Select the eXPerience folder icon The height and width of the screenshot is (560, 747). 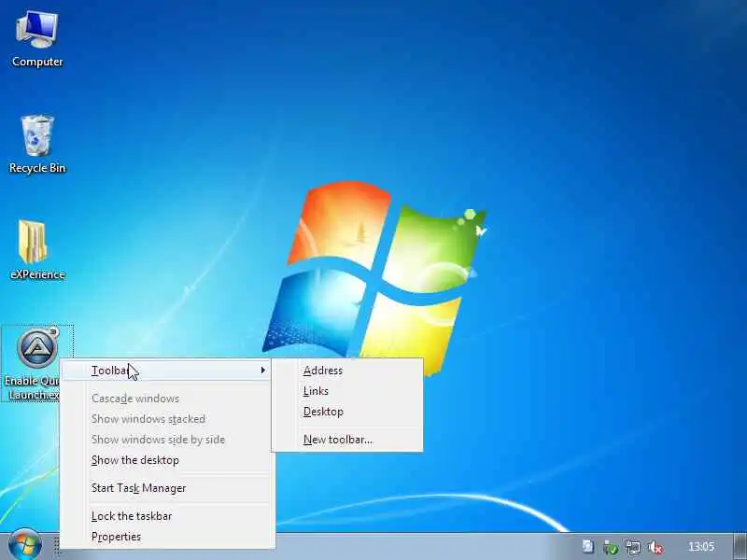[x=37, y=250]
